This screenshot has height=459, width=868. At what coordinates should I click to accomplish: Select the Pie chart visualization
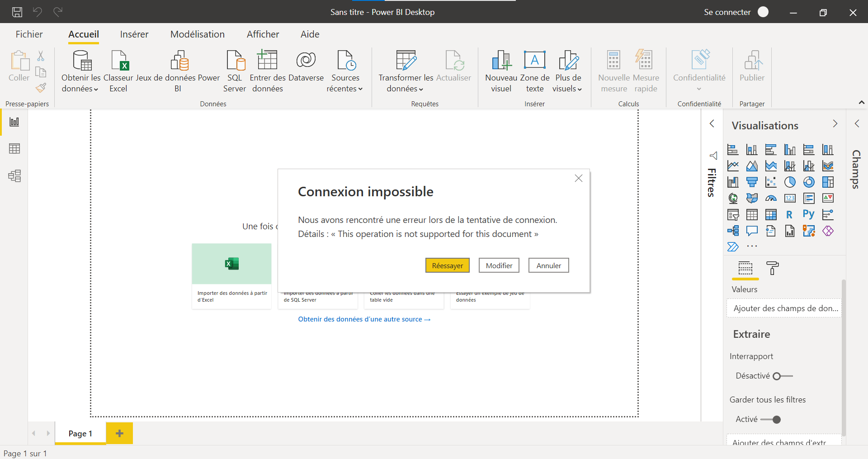[x=790, y=182]
